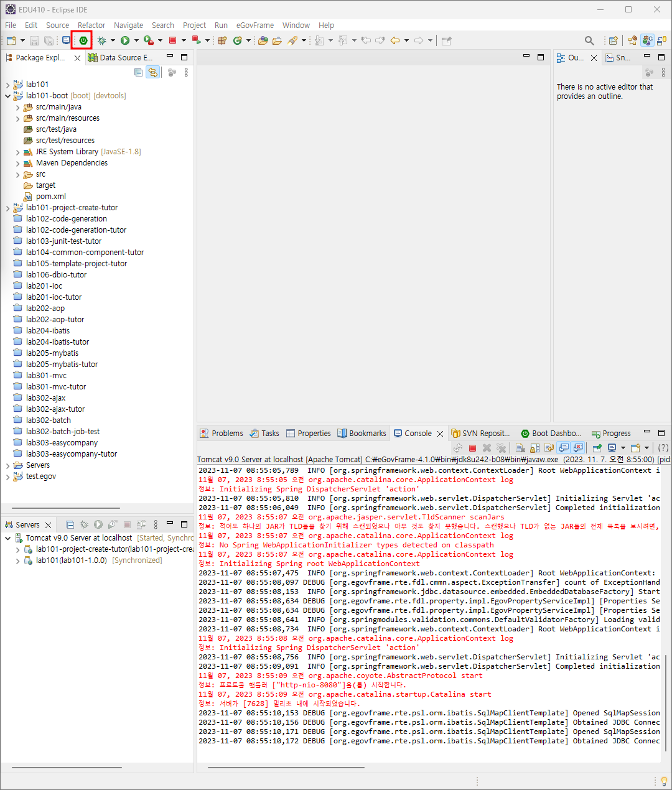The width and height of the screenshot is (672, 790).
Task: Click Collapse All icon in Servers view
Action: (x=70, y=525)
